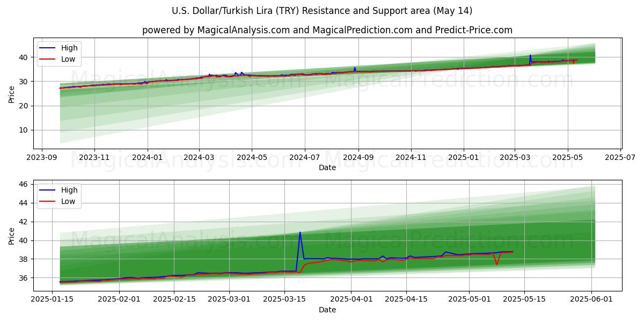Image resolution: width=644 pixels, height=322 pixels.
Task: Click the 38 price tick on the bottom chart
Action: (24, 259)
